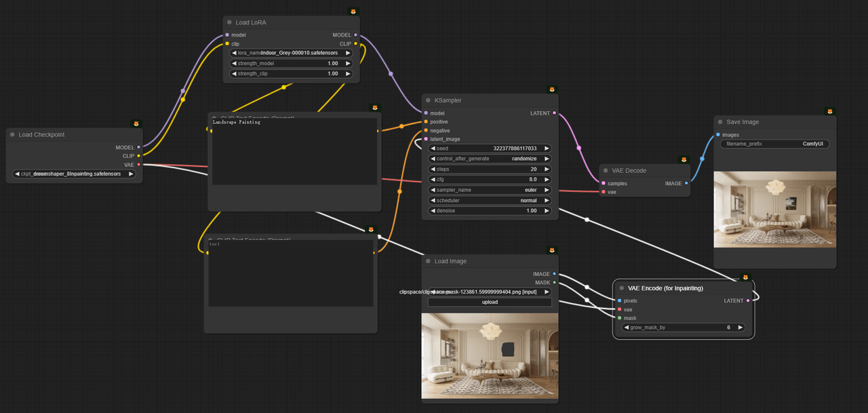Collapse the VAE Encode (for Inpainting) node dot
868x413 pixels.
tap(622, 288)
